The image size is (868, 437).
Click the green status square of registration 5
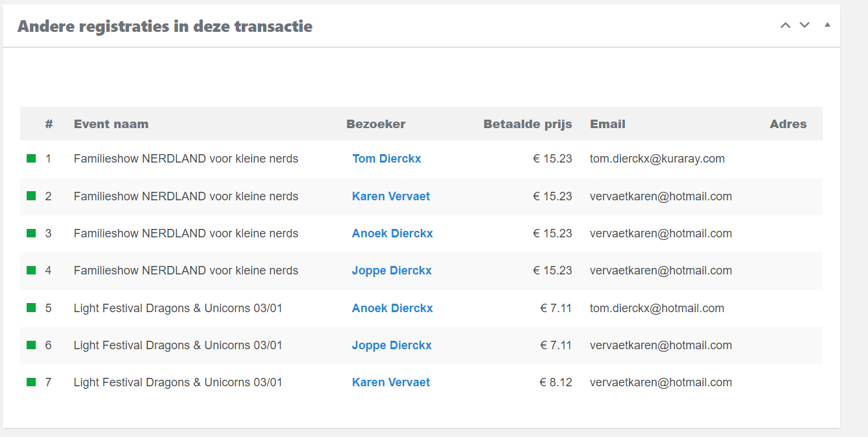(x=31, y=308)
